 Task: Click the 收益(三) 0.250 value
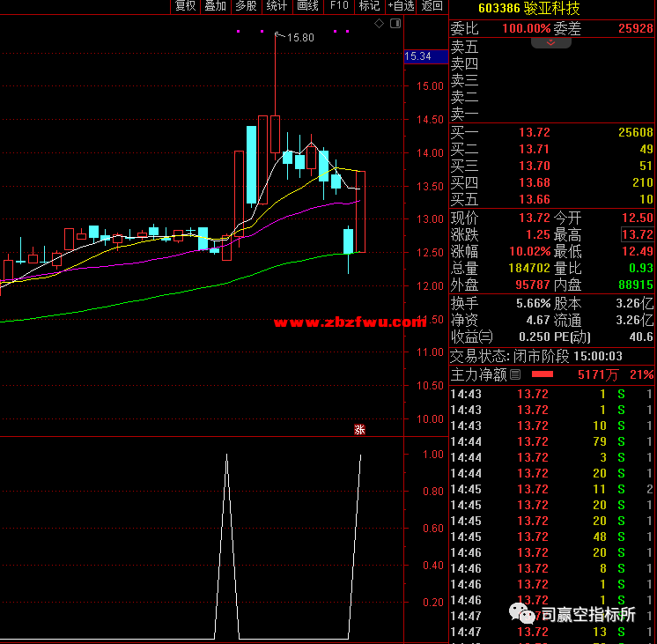(x=535, y=337)
